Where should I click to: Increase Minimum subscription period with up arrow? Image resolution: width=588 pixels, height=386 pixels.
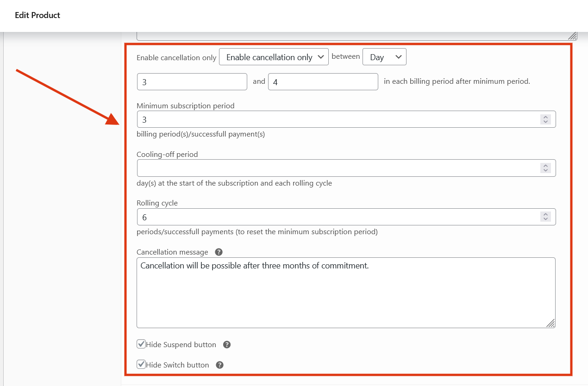(x=545, y=117)
